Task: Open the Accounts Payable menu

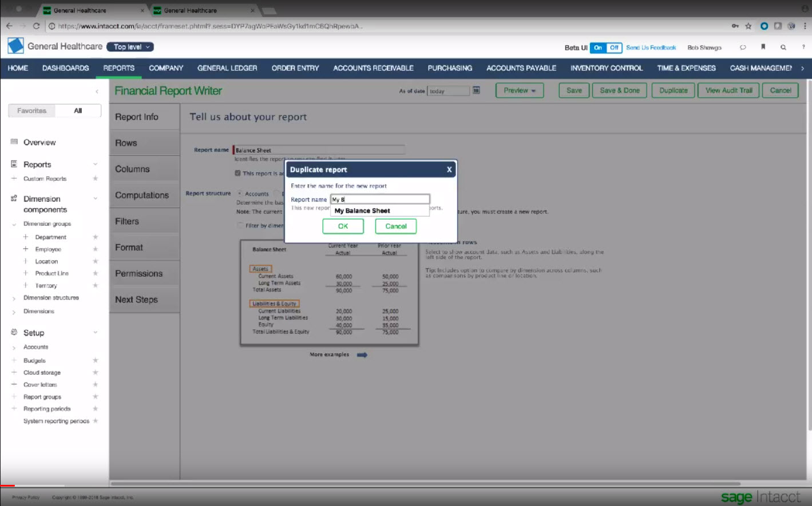Action: pyautogui.click(x=520, y=68)
